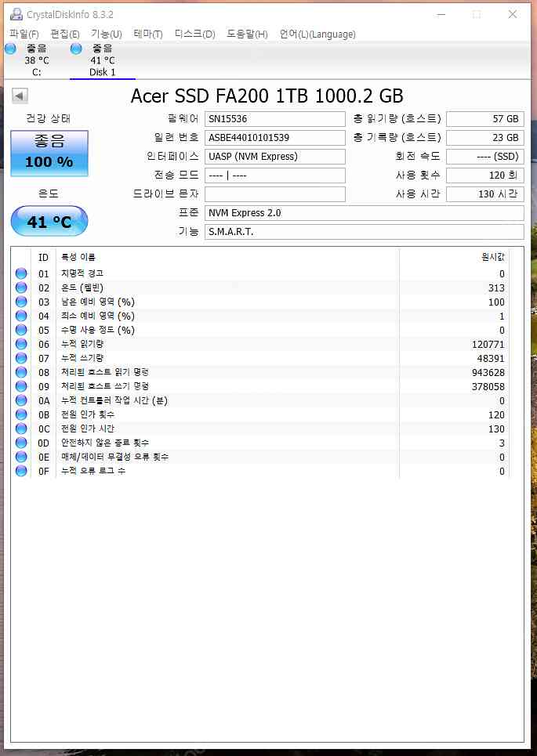This screenshot has width=537, height=756.
Task: Click the status icon for attribute 03
Action: click(x=21, y=302)
